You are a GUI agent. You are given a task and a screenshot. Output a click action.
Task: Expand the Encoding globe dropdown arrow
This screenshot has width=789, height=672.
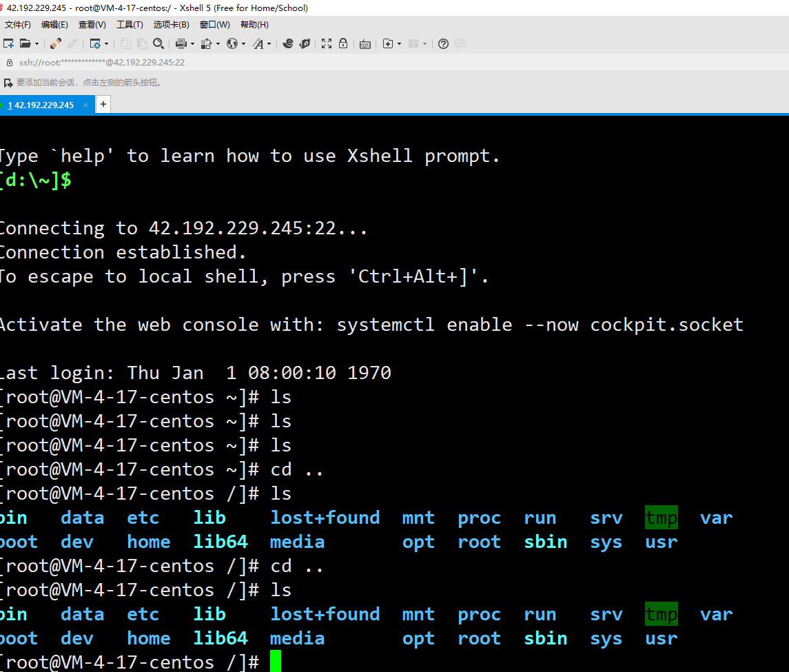point(243,44)
